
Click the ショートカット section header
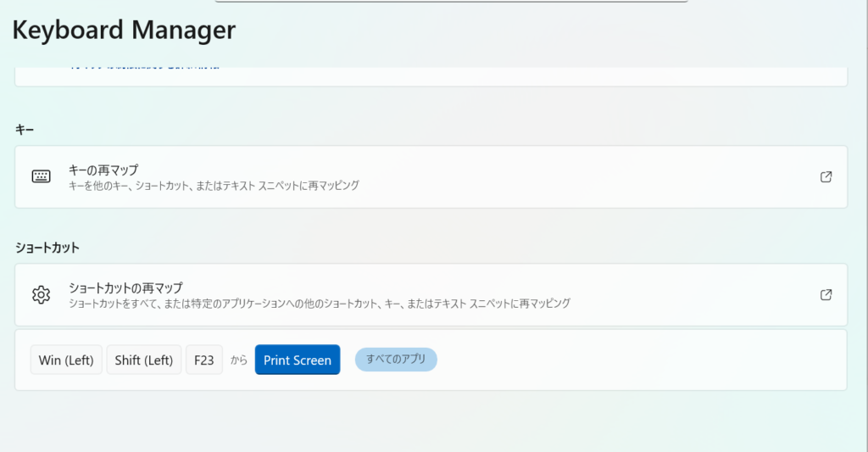[x=47, y=248]
